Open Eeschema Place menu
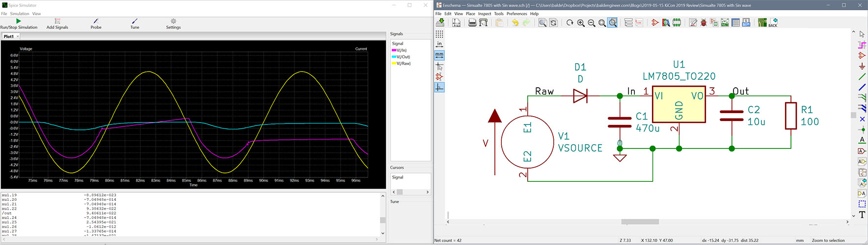 (x=470, y=14)
